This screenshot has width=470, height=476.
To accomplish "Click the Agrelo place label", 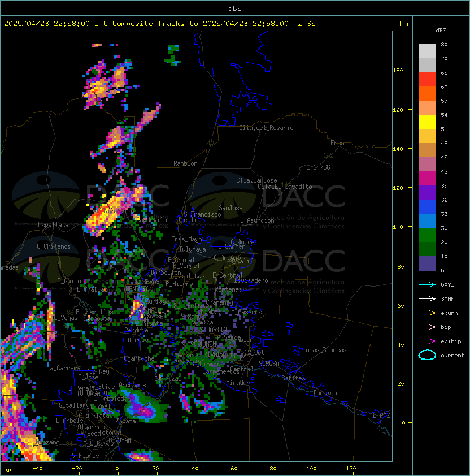I will (x=138, y=340).
